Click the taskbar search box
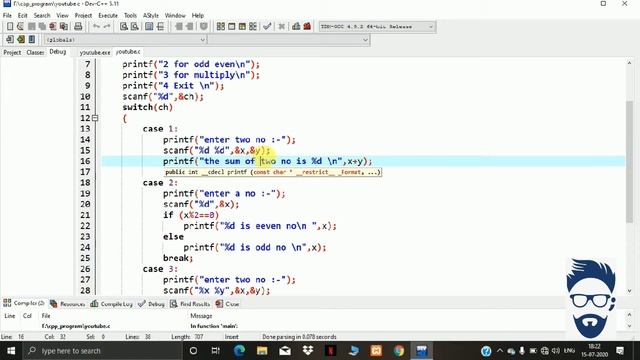Image resolution: width=640 pixels, height=360 pixels. pyautogui.click(x=102, y=351)
